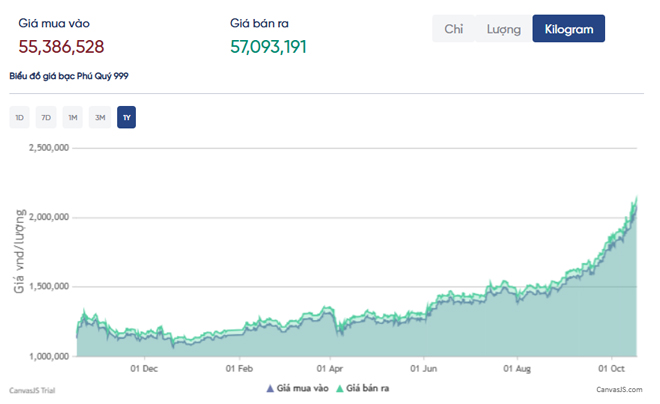This screenshot has width=660, height=404.
Task: Click the chart title Biểu đồ giá bạc Phú Quý 999
Action: pos(69,76)
